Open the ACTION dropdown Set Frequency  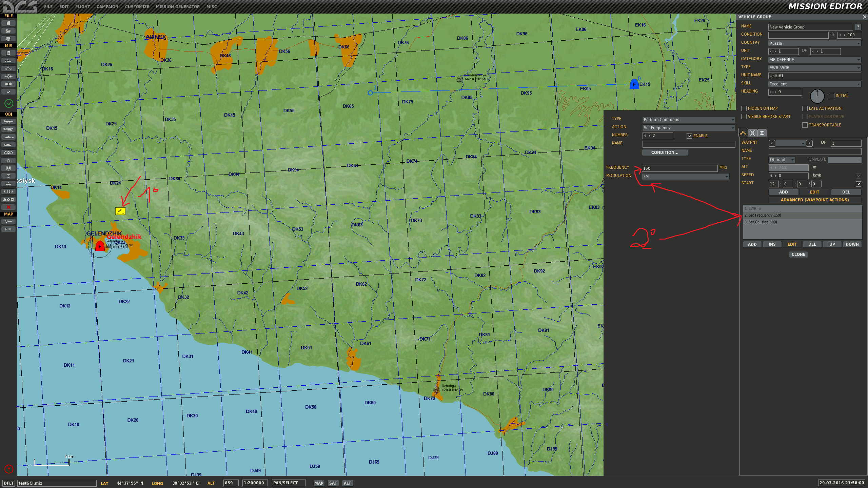(x=689, y=128)
